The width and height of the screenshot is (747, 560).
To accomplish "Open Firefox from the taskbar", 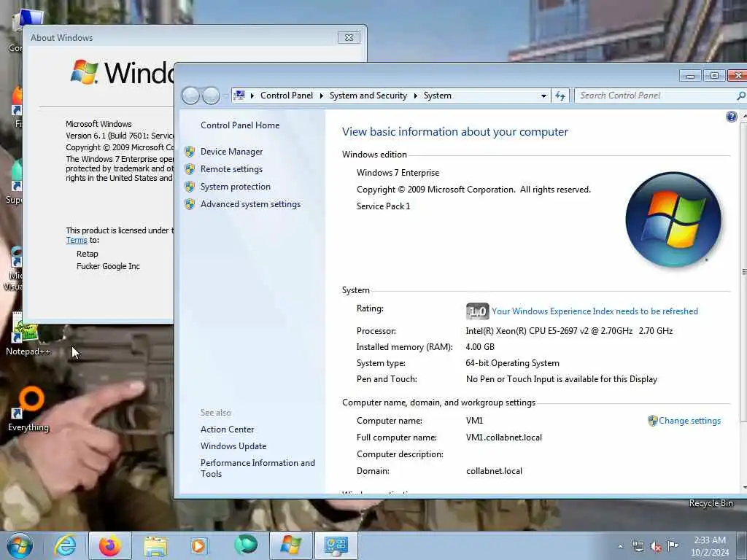I will (x=109, y=545).
